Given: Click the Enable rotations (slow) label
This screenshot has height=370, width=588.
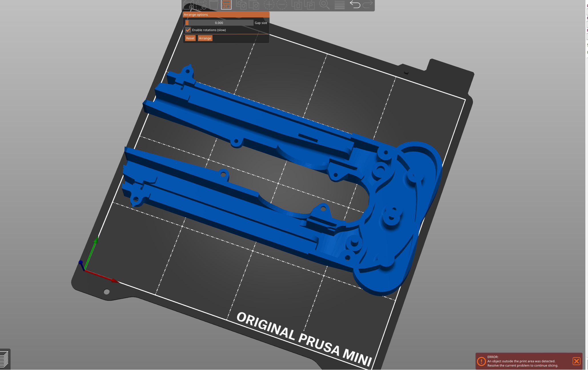Looking at the screenshot, I should pos(209,30).
